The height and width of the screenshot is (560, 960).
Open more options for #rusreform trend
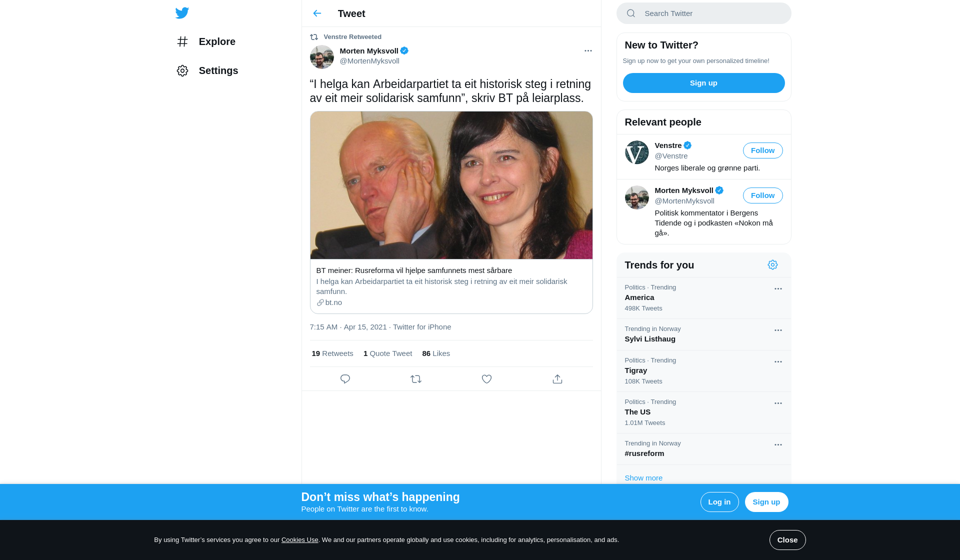click(x=778, y=444)
